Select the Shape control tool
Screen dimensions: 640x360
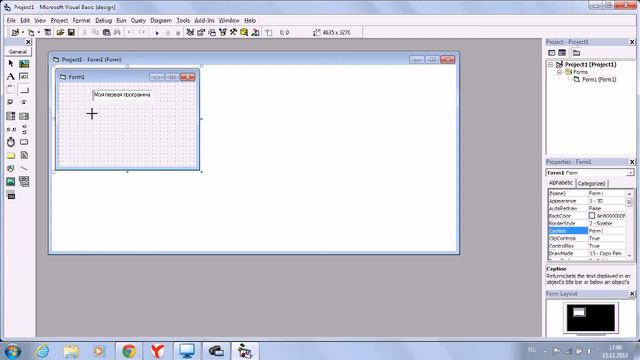[11, 168]
